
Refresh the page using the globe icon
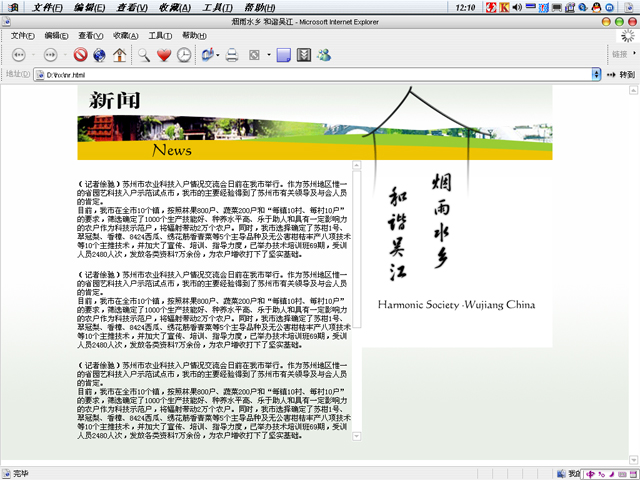coord(99,55)
